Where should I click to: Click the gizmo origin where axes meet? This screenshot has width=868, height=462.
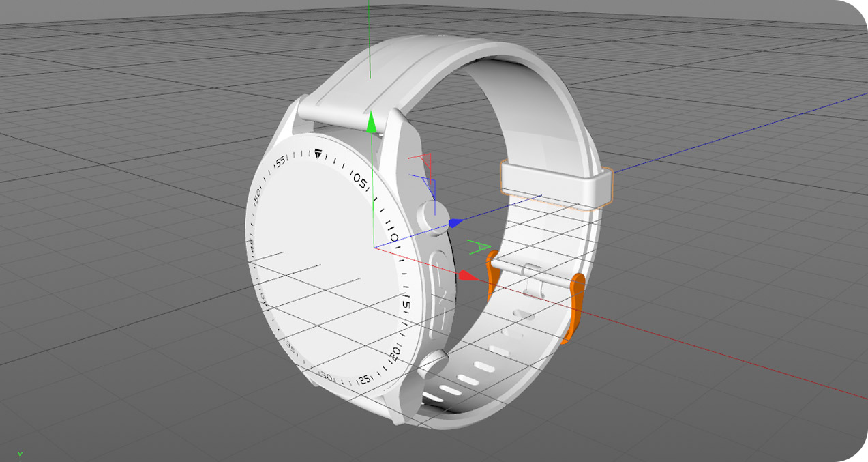[x=374, y=247]
